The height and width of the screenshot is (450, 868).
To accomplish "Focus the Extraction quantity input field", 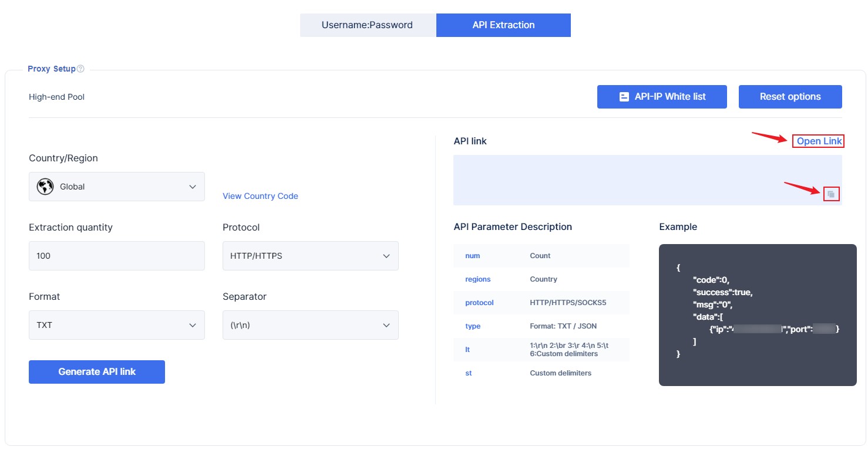I will [116, 256].
